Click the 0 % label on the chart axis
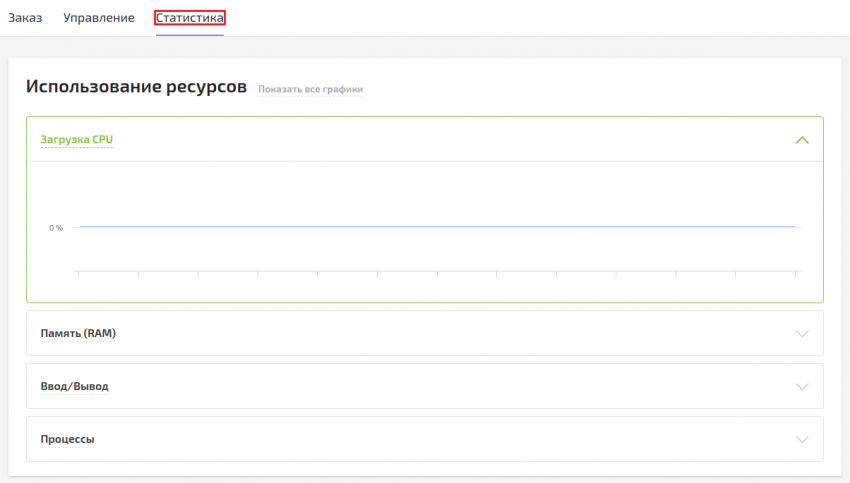Viewport: 850px width, 483px height. click(x=56, y=228)
